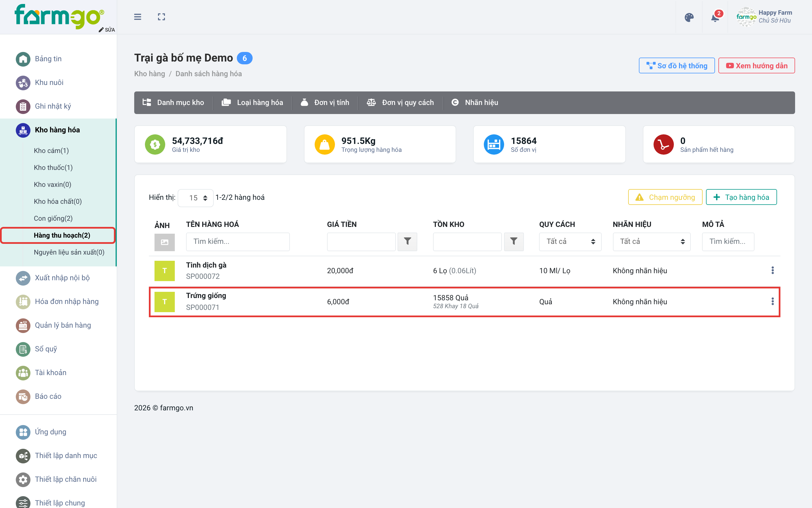Click Xem hướng dẫn button
The width and height of the screenshot is (812, 508).
point(756,65)
